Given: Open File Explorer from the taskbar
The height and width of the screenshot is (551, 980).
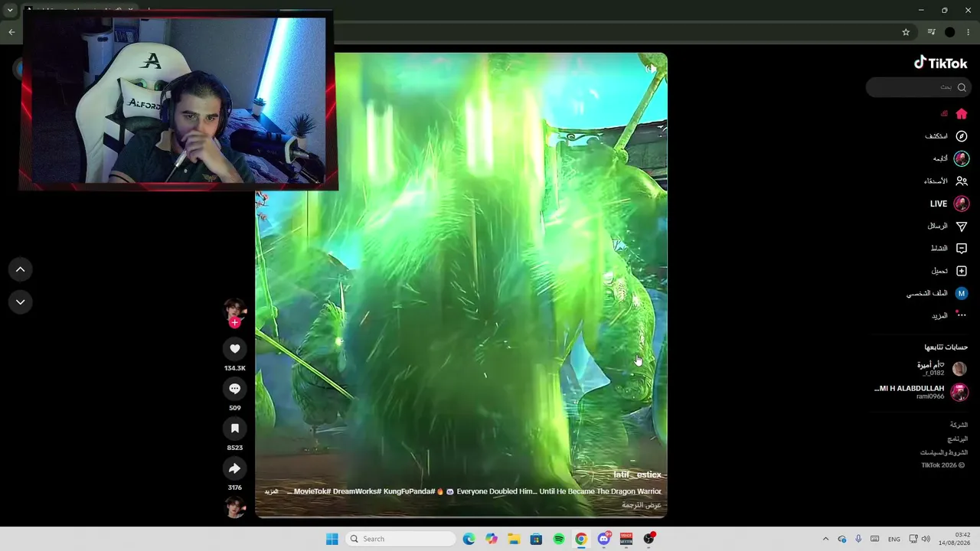Looking at the screenshot, I should (514, 539).
